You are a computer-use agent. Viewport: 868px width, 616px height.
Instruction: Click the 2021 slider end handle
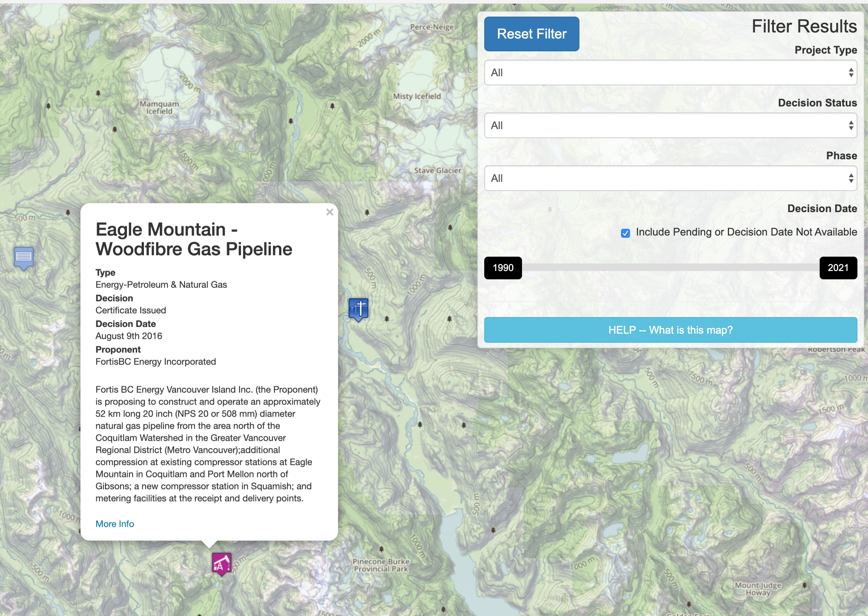pos(838,268)
